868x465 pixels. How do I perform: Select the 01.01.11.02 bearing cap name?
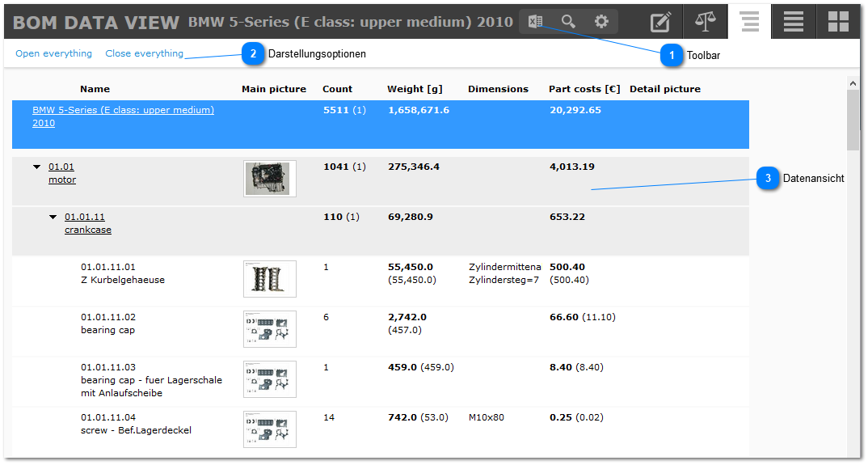click(108, 323)
